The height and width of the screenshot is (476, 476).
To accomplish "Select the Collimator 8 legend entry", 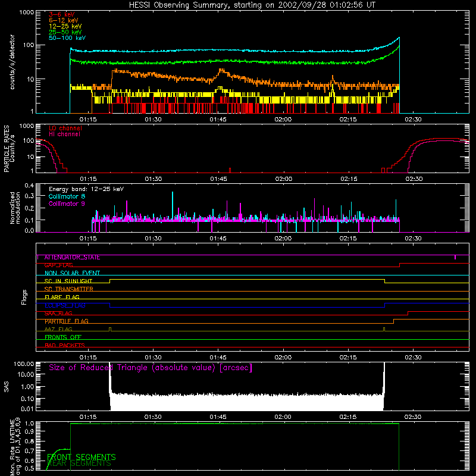I will (x=67, y=196).
